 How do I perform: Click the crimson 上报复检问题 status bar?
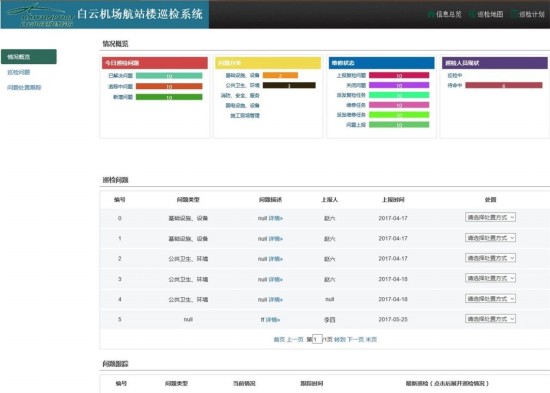pyautogui.click(x=399, y=75)
